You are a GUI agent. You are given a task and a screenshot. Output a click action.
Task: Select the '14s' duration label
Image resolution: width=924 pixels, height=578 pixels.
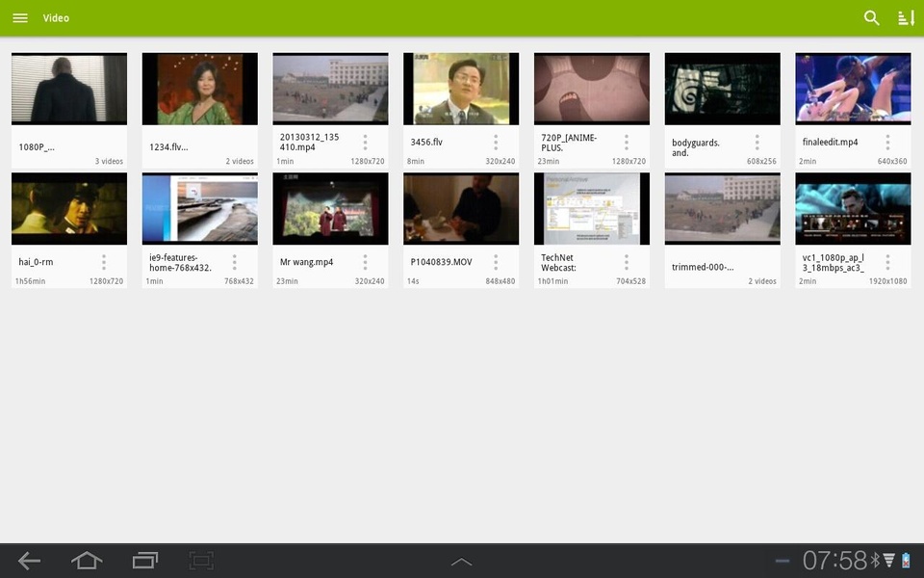[413, 281]
